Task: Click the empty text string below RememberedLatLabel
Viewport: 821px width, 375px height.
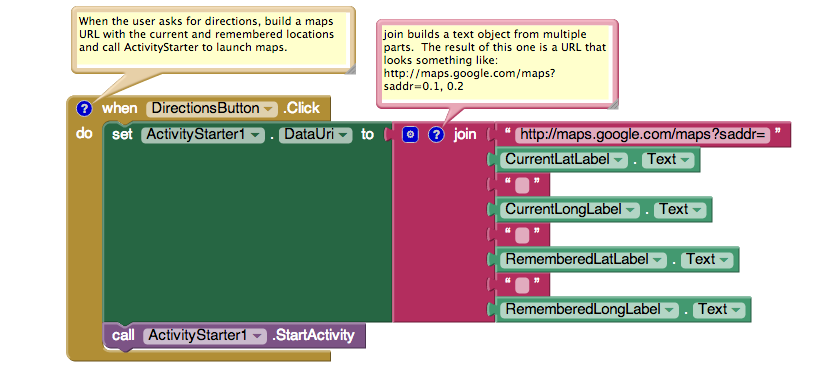Action: pyautogui.click(x=522, y=285)
